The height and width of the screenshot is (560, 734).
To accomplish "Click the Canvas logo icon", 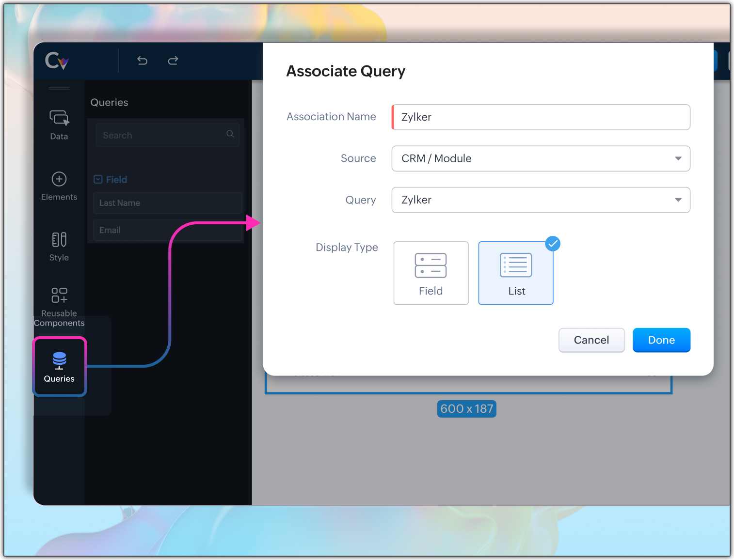I will point(57,61).
